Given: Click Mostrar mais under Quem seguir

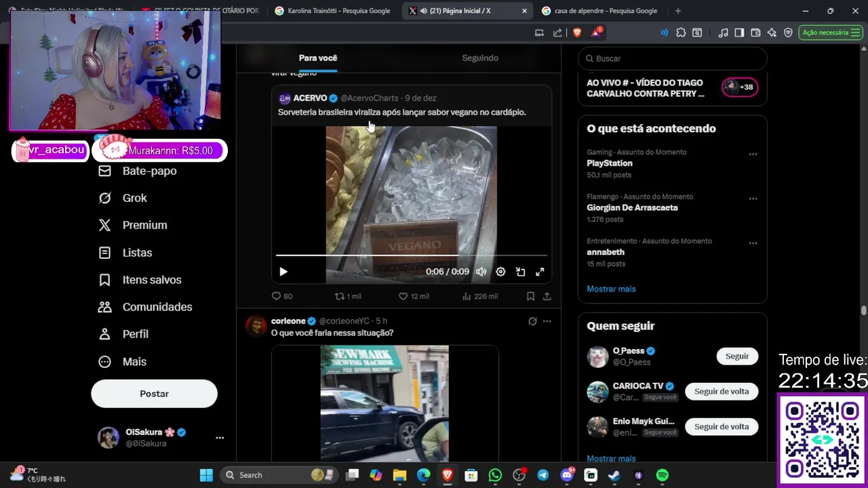Looking at the screenshot, I should pyautogui.click(x=611, y=459).
